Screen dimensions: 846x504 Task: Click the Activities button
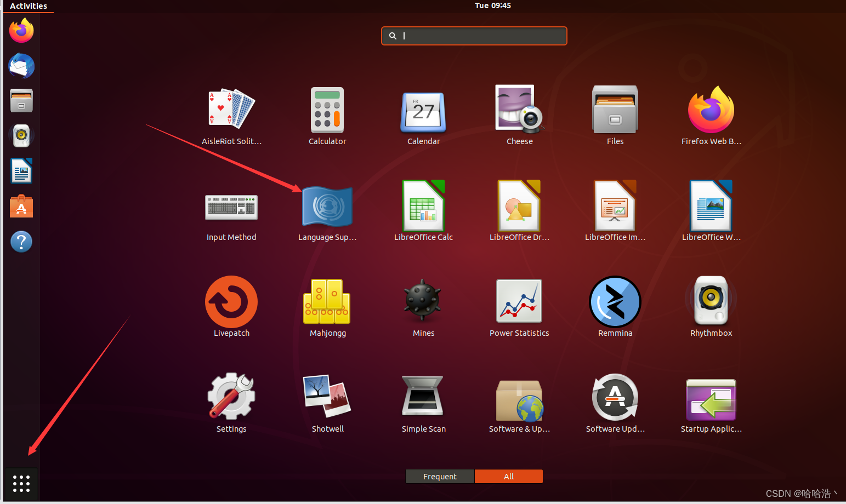click(29, 6)
